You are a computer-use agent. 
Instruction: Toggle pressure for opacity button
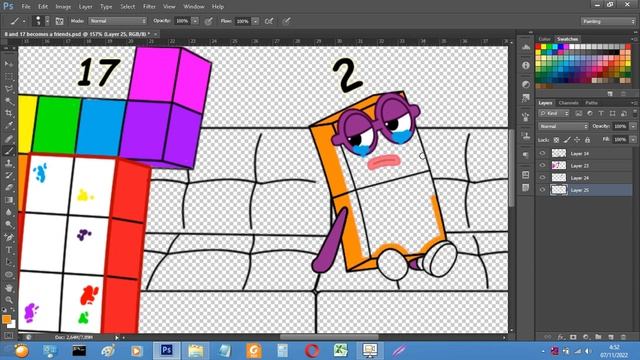(209, 21)
